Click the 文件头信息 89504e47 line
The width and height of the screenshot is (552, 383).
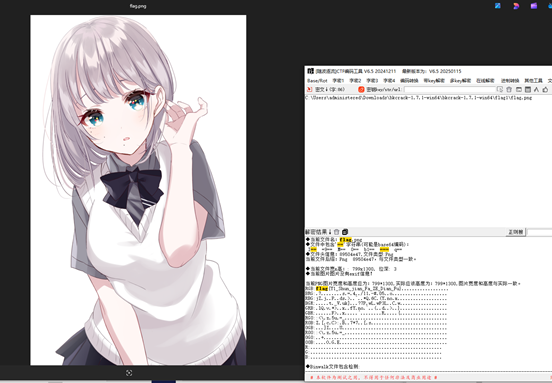[349, 254]
